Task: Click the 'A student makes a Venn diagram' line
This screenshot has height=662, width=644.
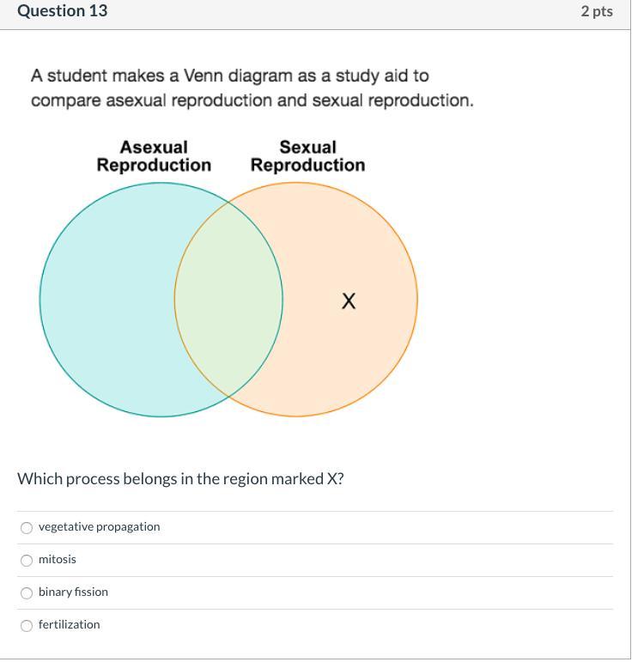Action: click(229, 76)
